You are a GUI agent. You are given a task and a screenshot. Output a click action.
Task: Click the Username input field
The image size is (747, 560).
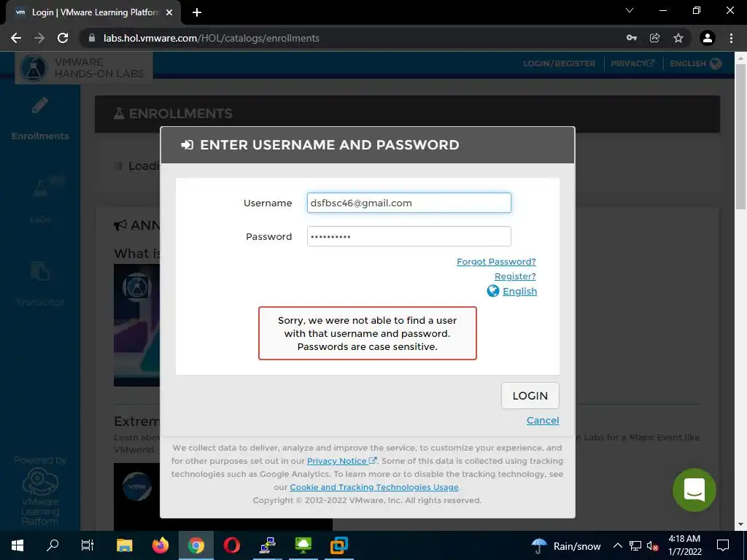point(409,203)
